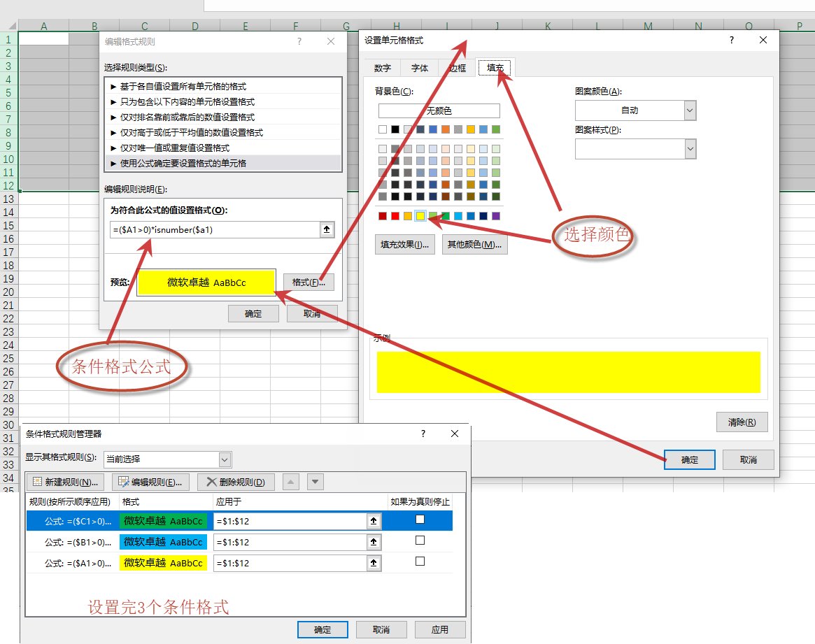The height and width of the screenshot is (644, 815).
Task: Switch to the 数字 (Number) tab
Action: tap(382, 68)
